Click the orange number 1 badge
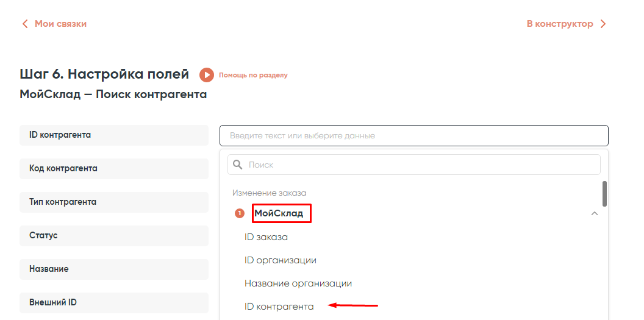This screenshot has width=644, height=320. [240, 213]
